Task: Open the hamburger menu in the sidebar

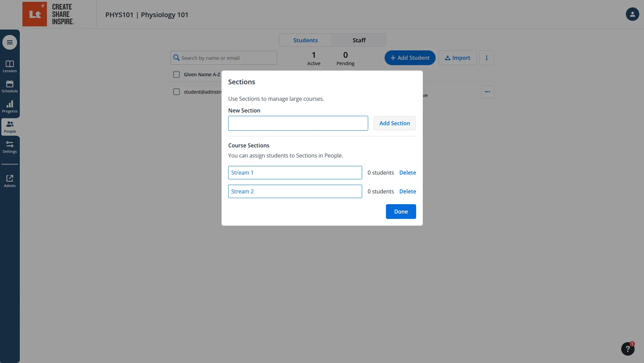Action: pos(10,42)
